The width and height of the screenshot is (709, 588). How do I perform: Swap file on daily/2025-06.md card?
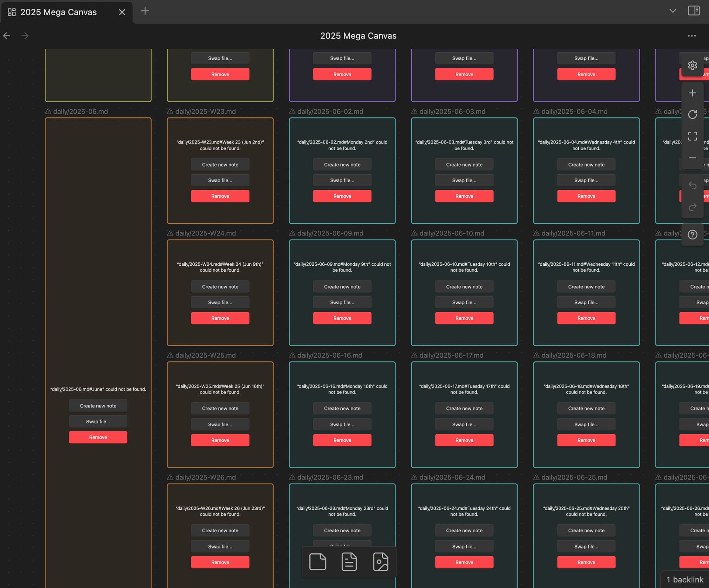(98, 422)
